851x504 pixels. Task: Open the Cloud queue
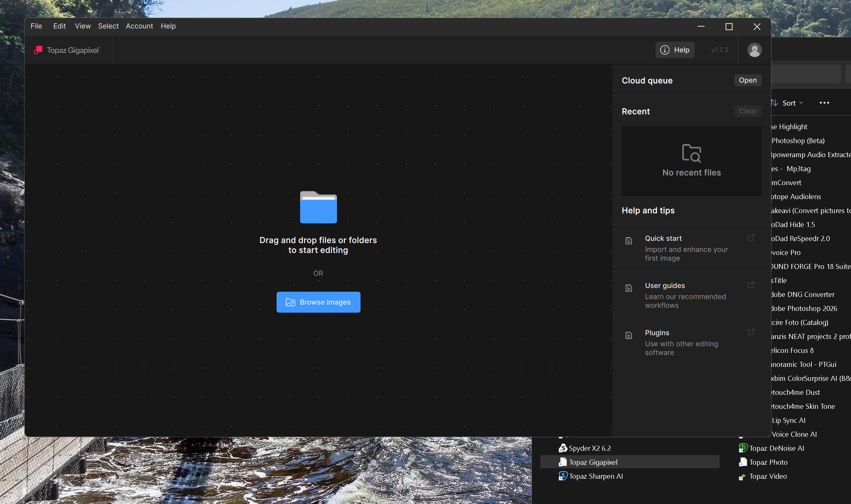click(x=747, y=80)
